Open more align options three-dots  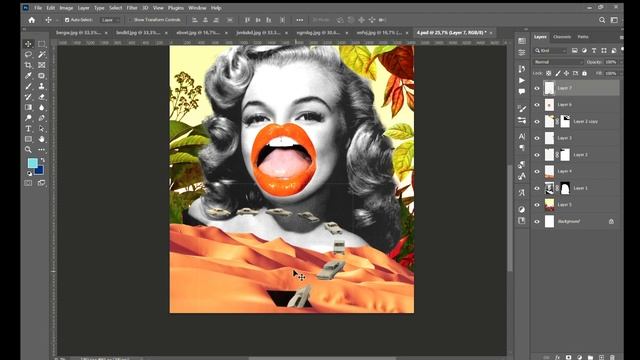click(x=300, y=20)
